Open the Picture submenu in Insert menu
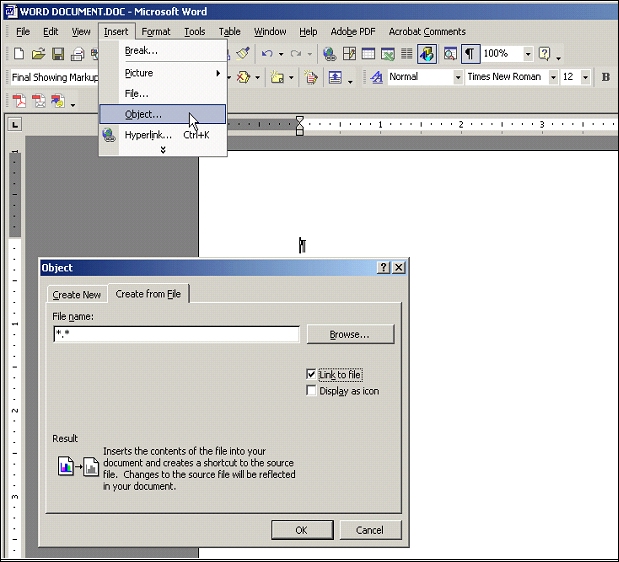Viewport: 619px width, 562px height. (163, 73)
